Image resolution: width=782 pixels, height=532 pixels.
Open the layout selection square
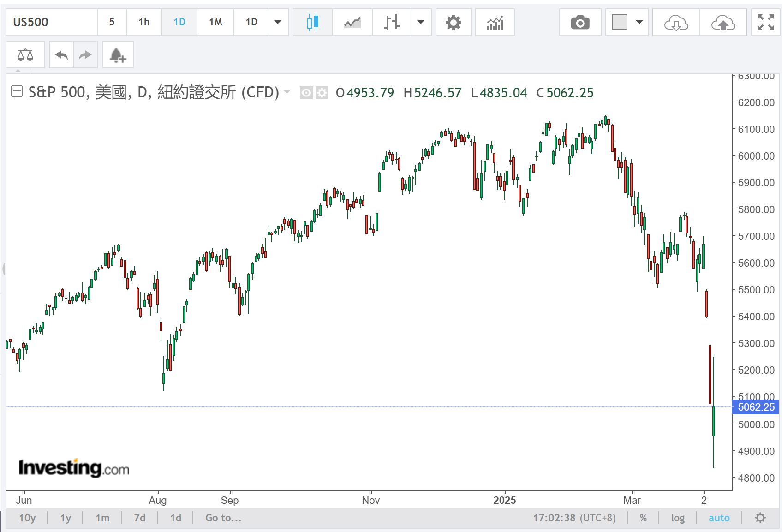click(x=620, y=22)
